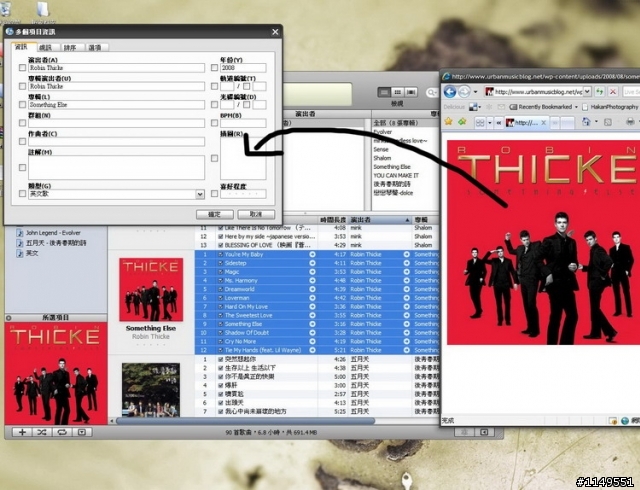Screen dimensions: 640x490
Task: Check the 插圖(R) artwork checkbox
Action: coord(214,158)
